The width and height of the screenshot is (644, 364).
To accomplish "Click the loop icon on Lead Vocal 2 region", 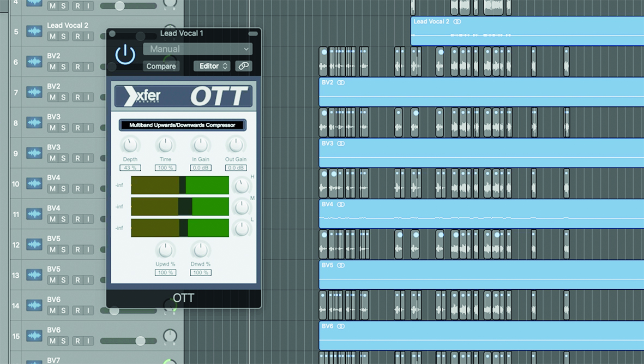I will pos(457,21).
